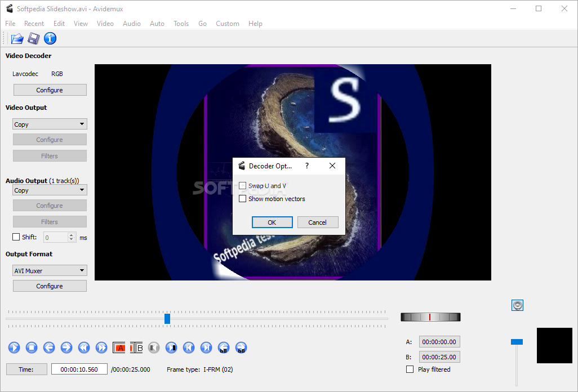Enable Show motion vectors checkbox

(243, 199)
